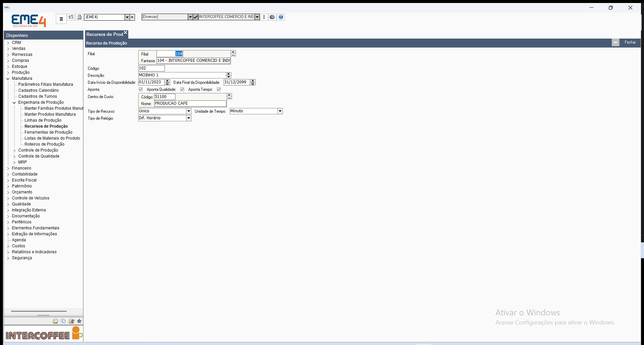Click the open-folder documents icon under the tree
The image size is (644, 345).
(x=55, y=321)
